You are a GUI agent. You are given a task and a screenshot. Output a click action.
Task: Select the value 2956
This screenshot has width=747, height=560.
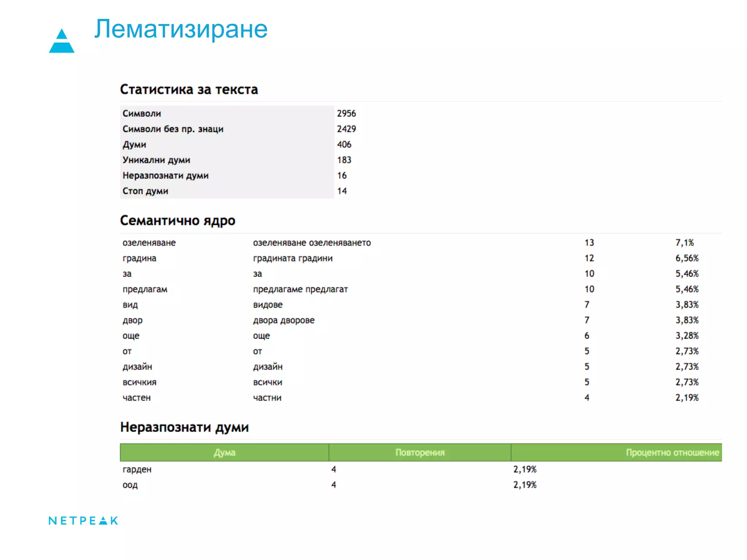[x=346, y=113]
